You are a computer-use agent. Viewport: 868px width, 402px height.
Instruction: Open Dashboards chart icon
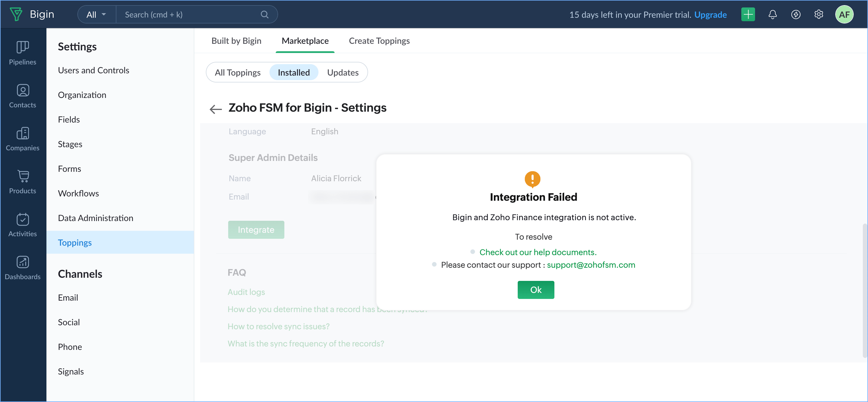click(x=23, y=262)
